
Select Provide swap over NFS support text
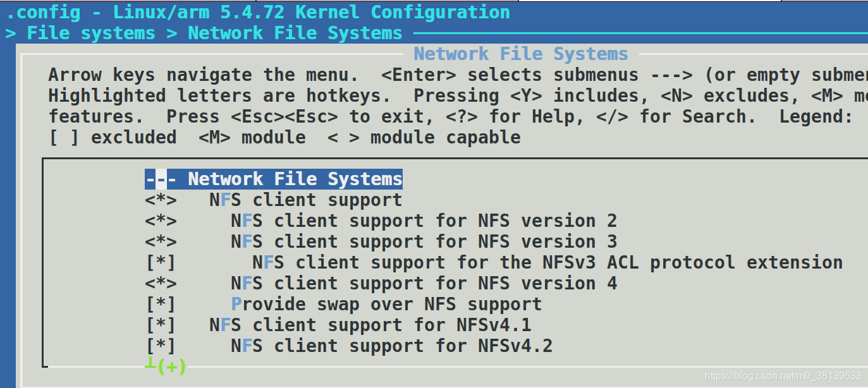(x=386, y=305)
